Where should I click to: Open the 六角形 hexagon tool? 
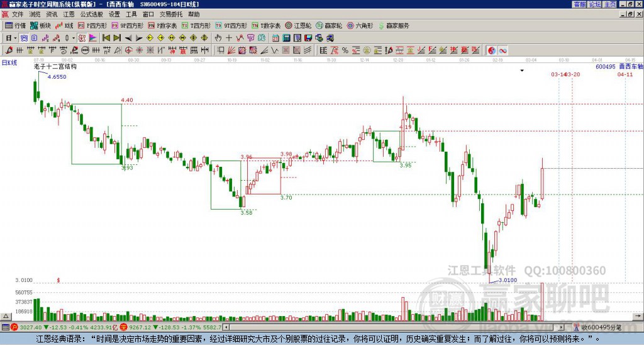coord(360,25)
